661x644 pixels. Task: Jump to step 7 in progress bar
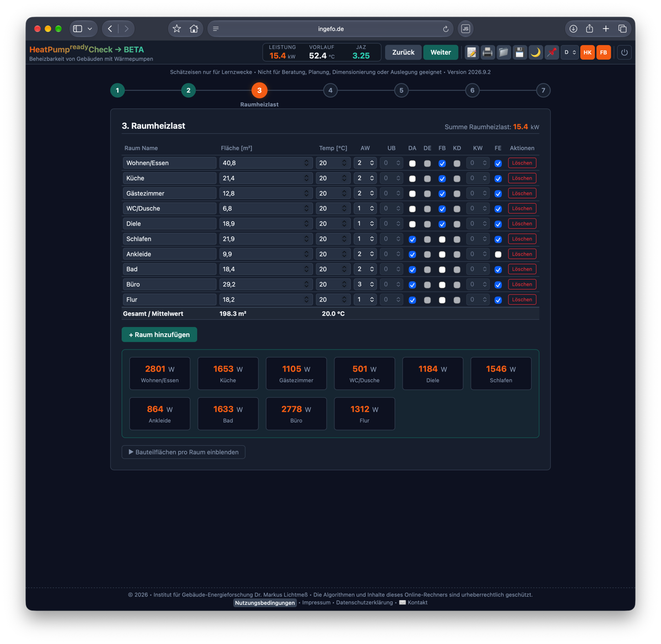coord(543,90)
